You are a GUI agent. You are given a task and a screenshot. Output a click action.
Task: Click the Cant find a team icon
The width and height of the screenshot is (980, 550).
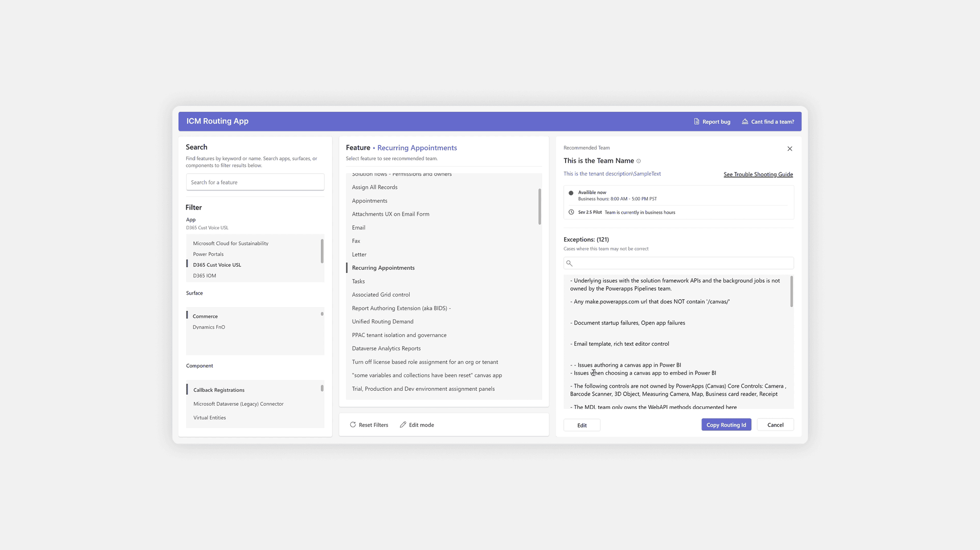tap(745, 121)
